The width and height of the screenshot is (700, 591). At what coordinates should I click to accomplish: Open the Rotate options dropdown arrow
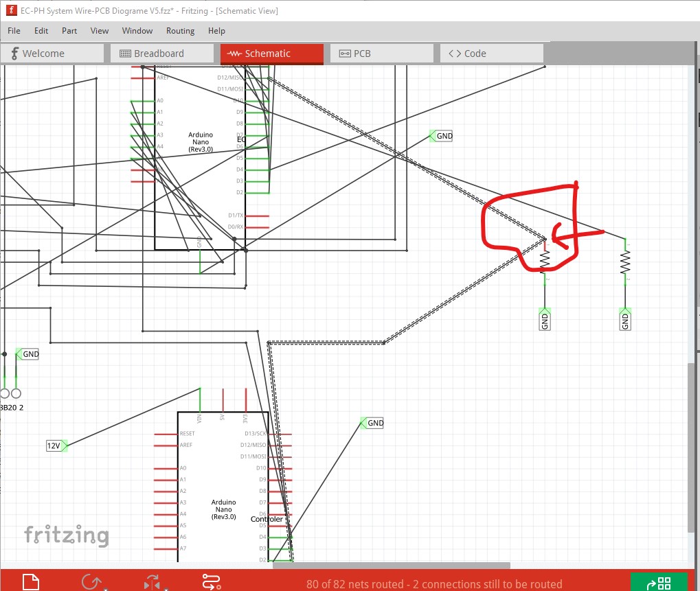(105, 589)
